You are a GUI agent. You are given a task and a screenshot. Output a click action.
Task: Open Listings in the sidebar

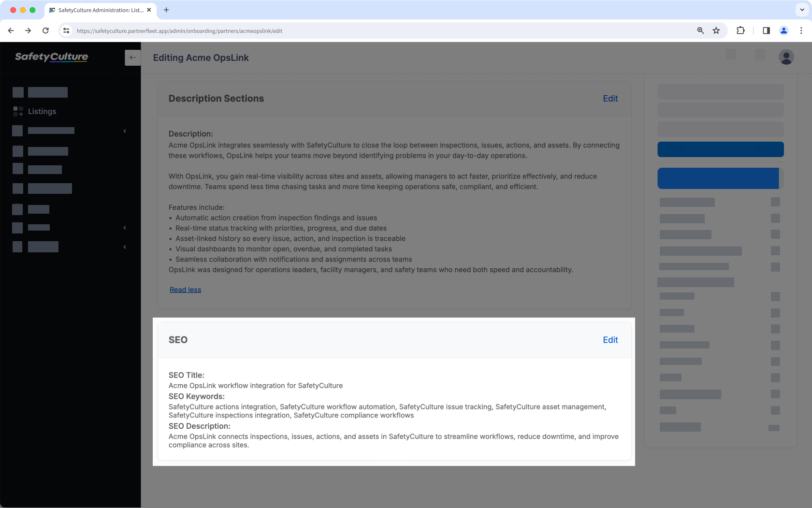point(42,111)
